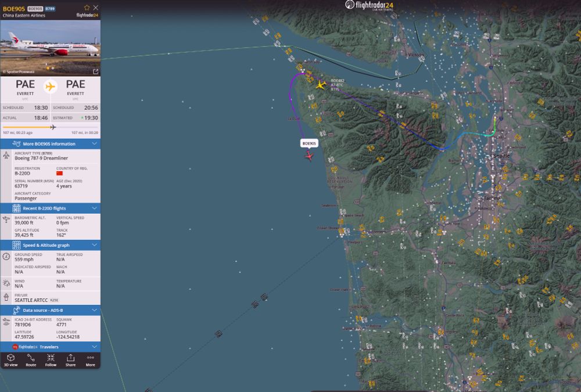Click the transponder ICAO address icon

[6, 322]
